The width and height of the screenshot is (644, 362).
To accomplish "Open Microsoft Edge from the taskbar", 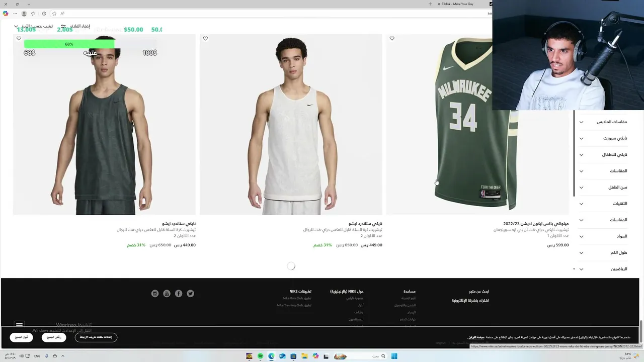I will 271,356.
